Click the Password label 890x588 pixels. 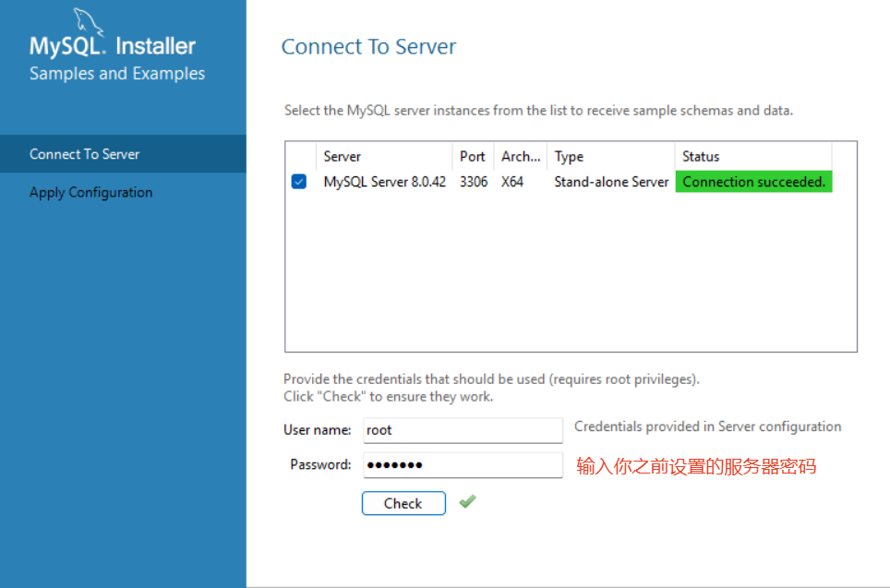pos(320,465)
